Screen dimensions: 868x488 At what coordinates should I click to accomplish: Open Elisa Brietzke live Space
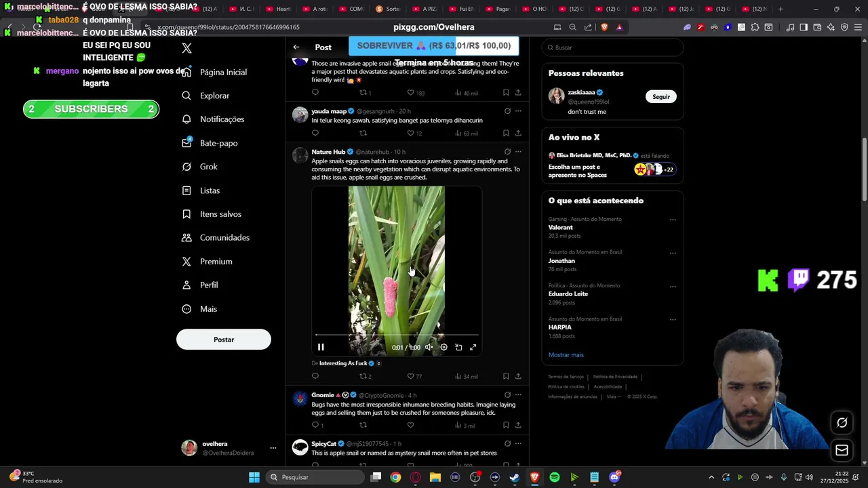pos(612,163)
